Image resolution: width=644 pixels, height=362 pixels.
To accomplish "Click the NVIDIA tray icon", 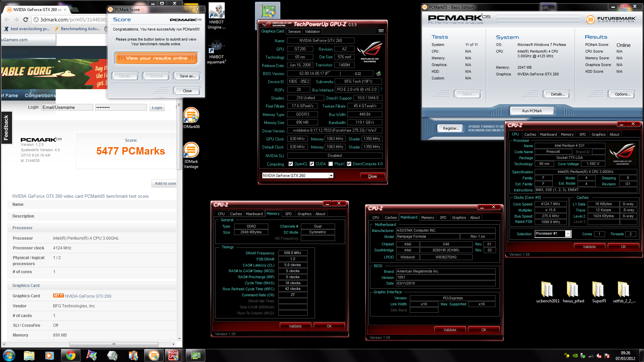I will click(575, 356).
